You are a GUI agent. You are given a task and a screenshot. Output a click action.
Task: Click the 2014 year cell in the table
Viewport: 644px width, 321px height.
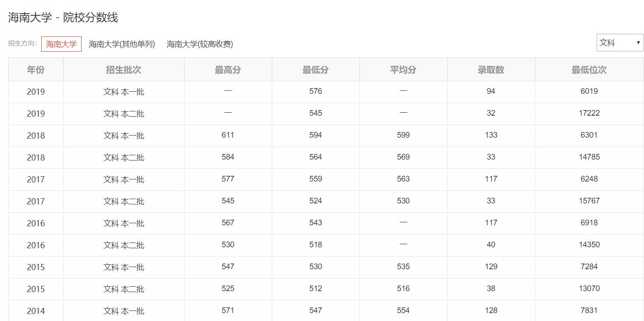35,311
